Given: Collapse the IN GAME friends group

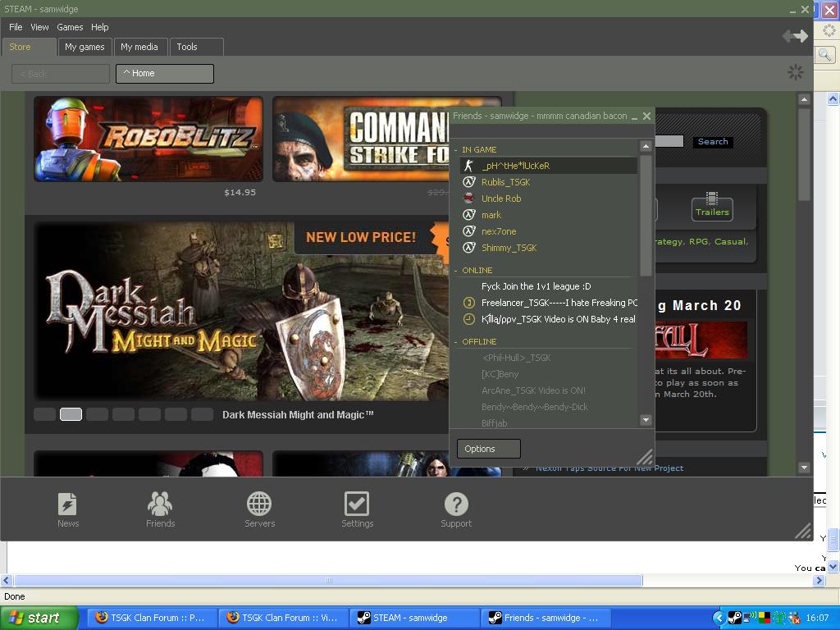Looking at the screenshot, I should pyautogui.click(x=456, y=149).
